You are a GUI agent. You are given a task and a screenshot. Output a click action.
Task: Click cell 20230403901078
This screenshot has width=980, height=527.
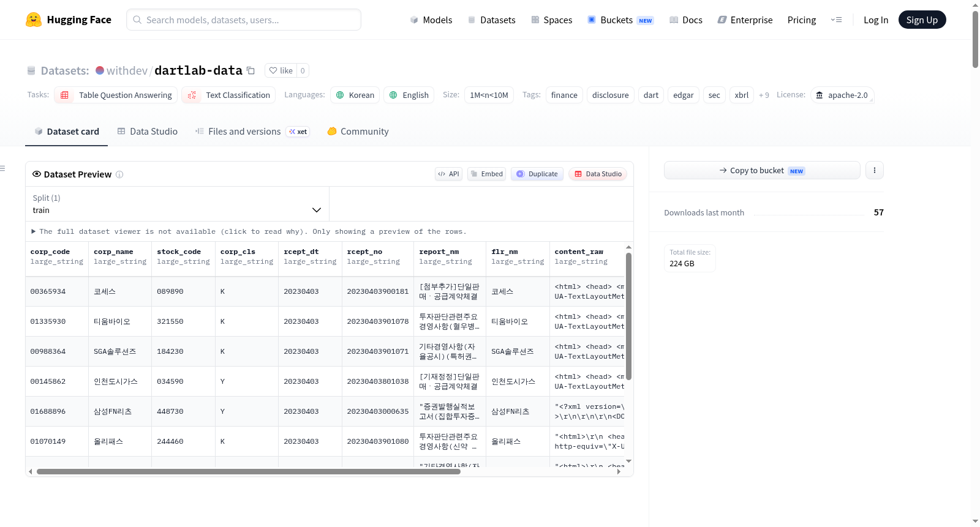tap(377, 321)
